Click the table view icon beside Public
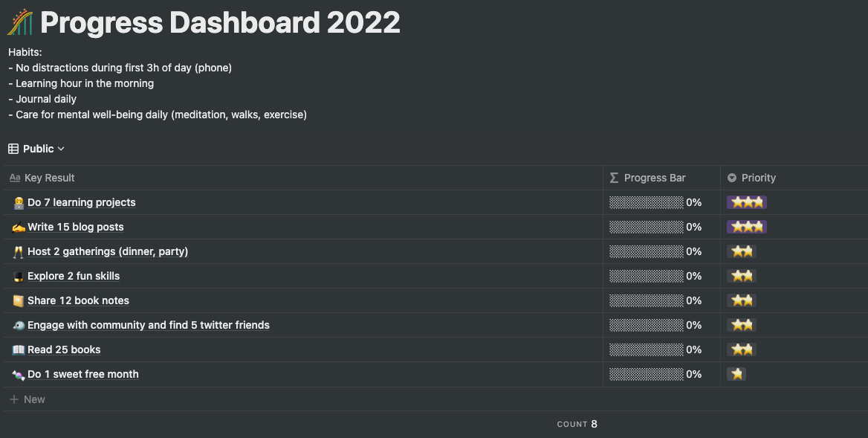Viewport: 868px width, 438px height. [x=13, y=149]
